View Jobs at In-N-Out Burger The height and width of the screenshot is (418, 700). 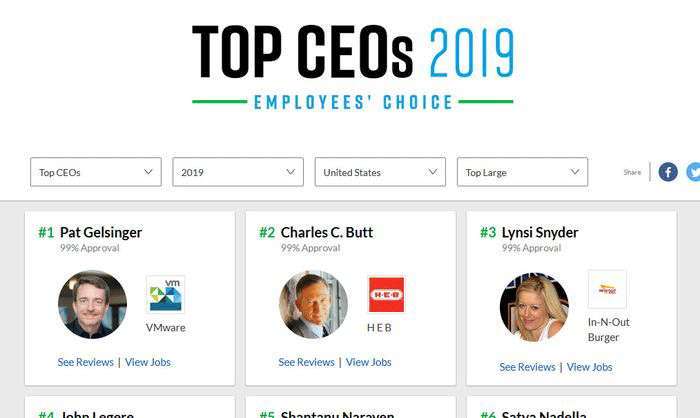coord(590,367)
